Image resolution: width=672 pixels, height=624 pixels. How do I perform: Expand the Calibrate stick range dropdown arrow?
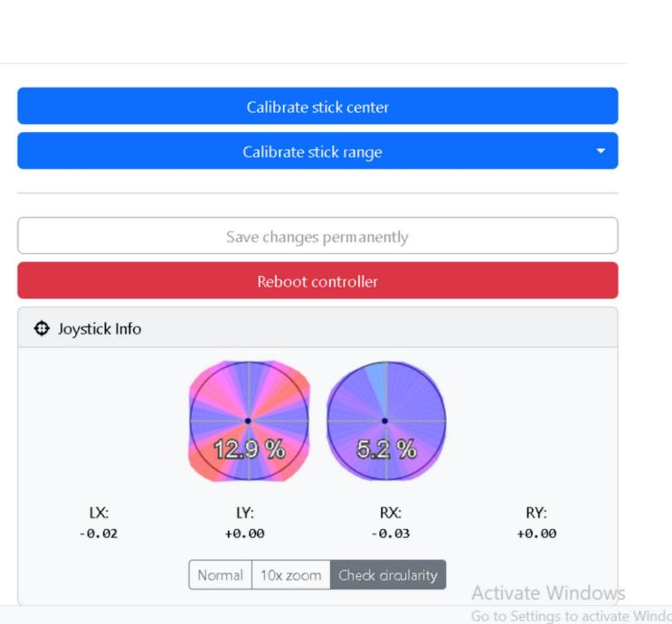[x=600, y=152]
